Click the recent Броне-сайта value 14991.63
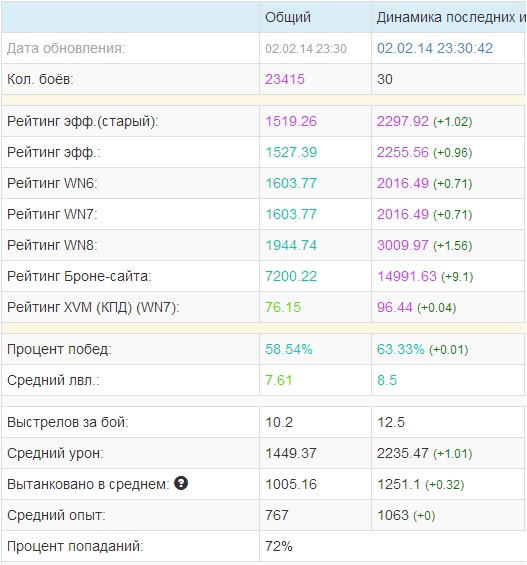527x565 pixels. 407,276
